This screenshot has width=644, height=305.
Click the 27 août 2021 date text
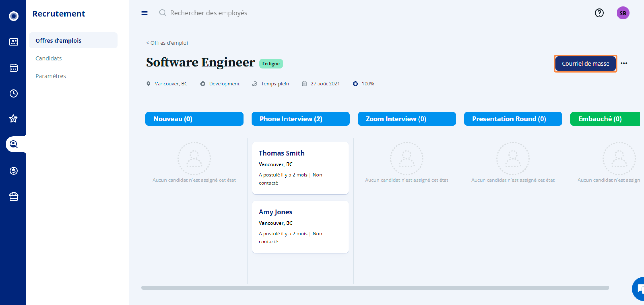[325, 84]
